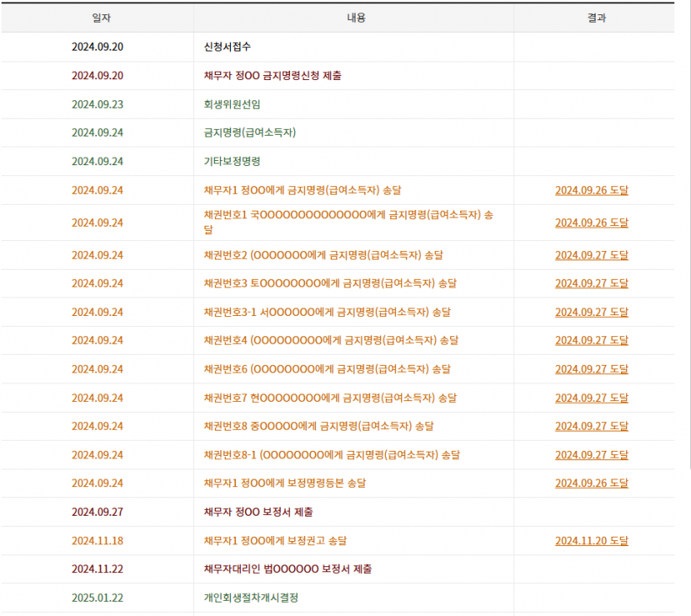Select the 기타보정명령 entry

pos(232,162)
